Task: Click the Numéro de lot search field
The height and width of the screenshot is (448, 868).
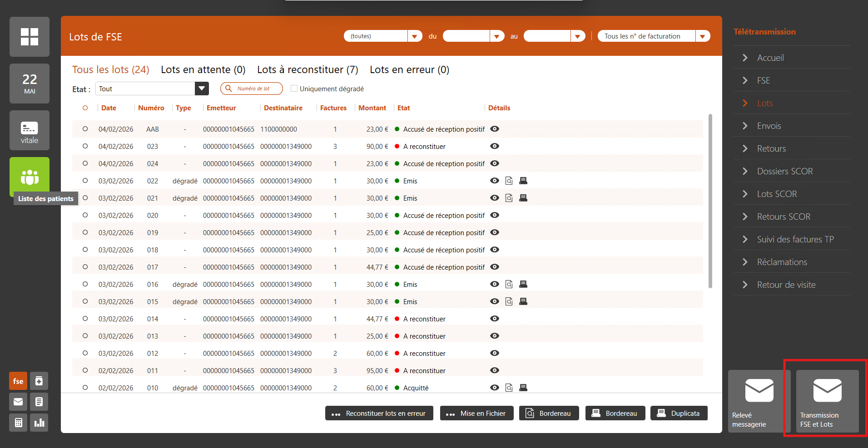Action: tap(252, 89)
